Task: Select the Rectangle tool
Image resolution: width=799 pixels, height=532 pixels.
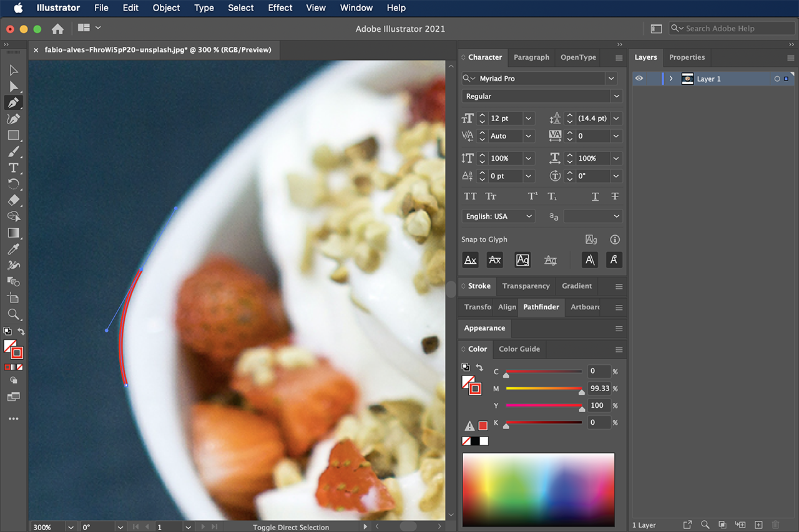Action: click(x=14, y=135)
